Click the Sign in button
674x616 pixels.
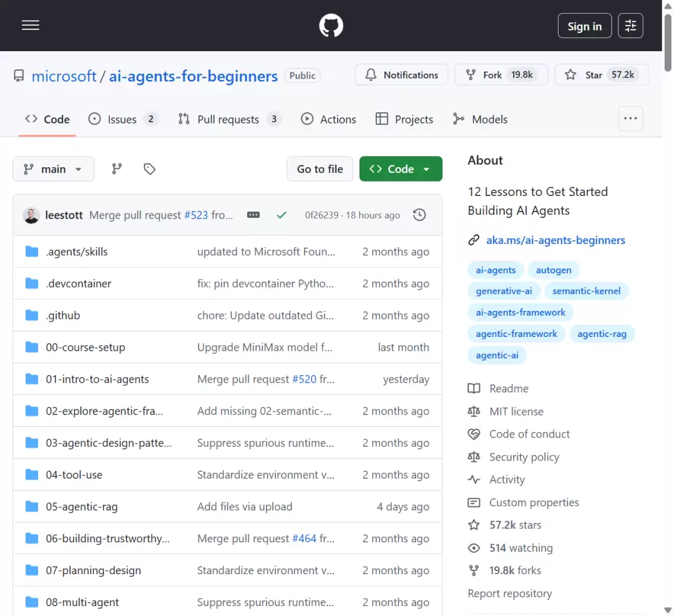coord(585,26)
